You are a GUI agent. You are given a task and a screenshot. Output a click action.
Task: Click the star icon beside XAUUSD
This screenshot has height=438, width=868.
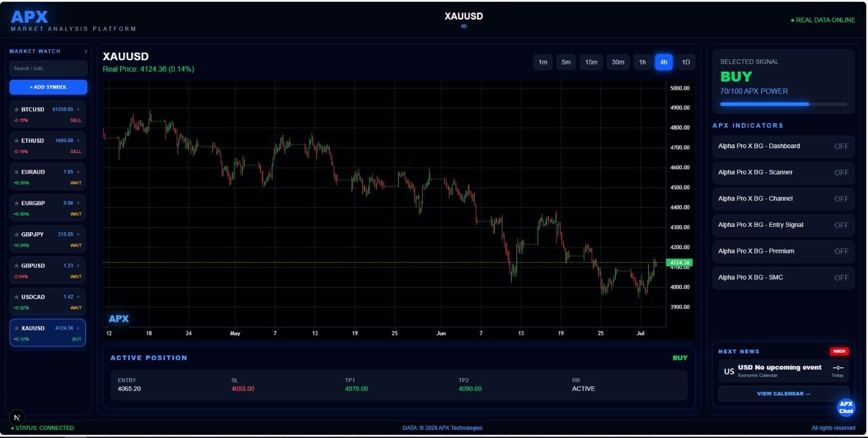[16, 328]
